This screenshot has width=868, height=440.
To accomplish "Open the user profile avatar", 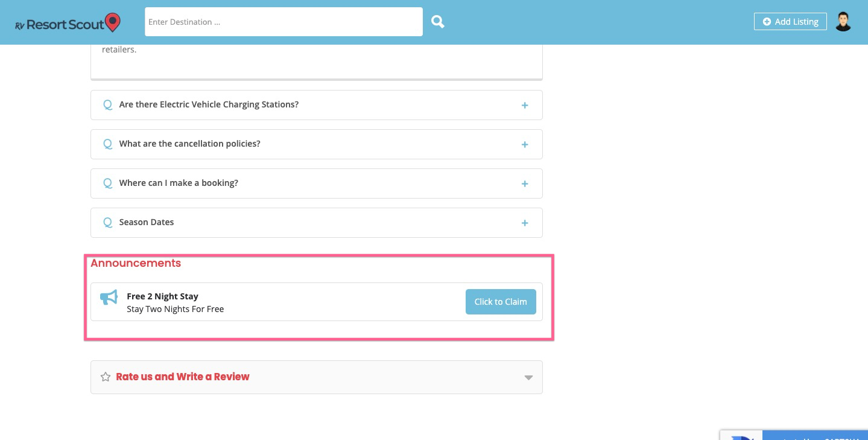I will pyautogui.click(x=843, y=22).
